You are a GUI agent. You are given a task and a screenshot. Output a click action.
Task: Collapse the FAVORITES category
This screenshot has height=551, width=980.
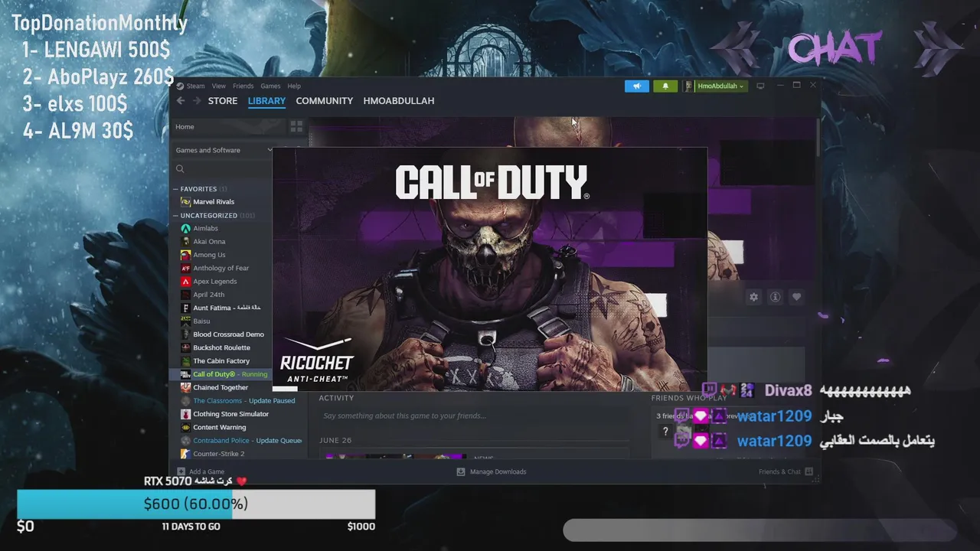(x=175, y=189)
